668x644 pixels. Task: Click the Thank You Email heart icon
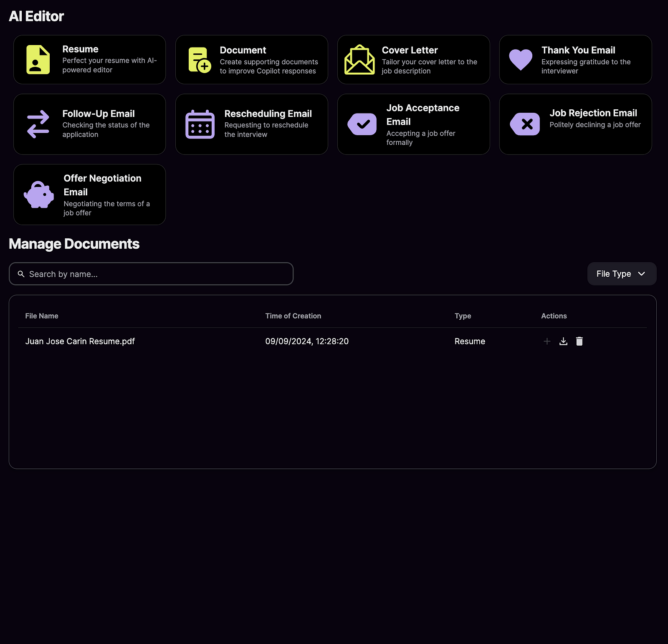pos(521,60)
